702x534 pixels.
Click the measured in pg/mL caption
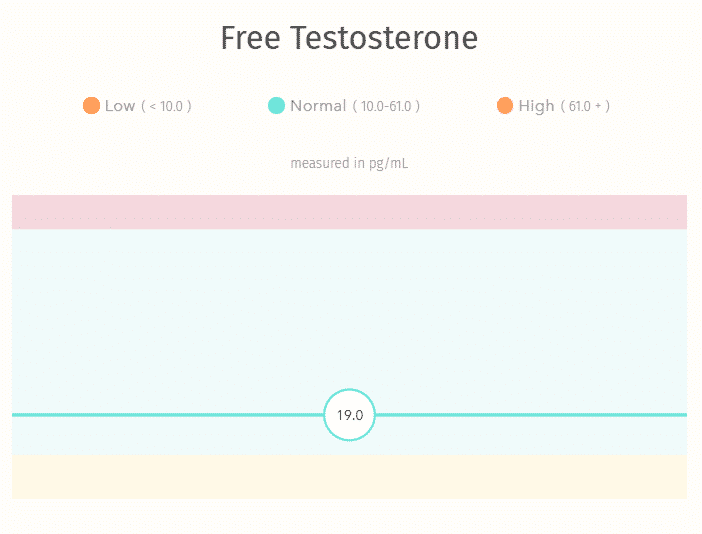349,163
